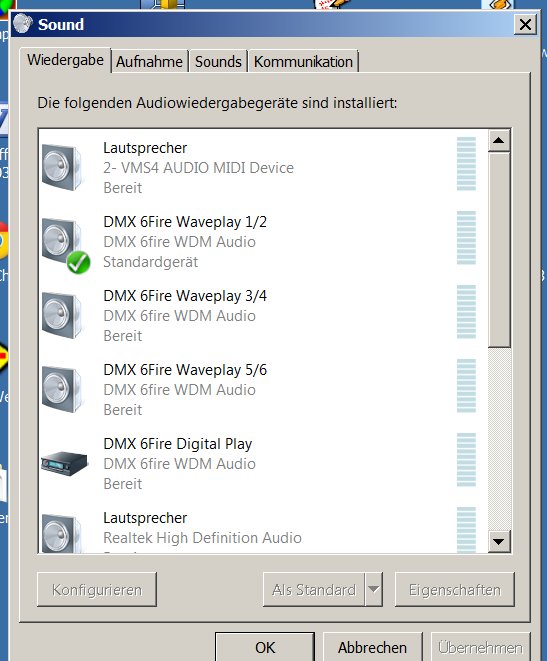The image size is (547, 661).
Task: Open the Sounds tab
Action: coord(218,62)
